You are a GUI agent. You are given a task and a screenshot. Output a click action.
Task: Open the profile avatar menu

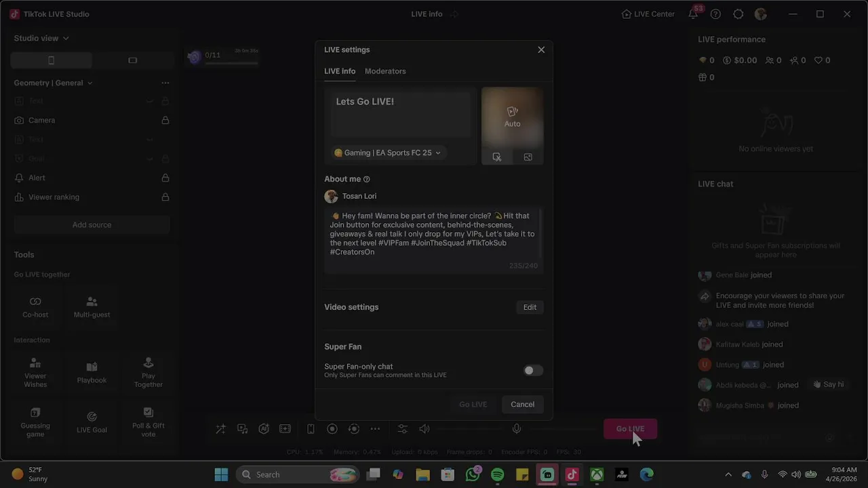point(761,14)
